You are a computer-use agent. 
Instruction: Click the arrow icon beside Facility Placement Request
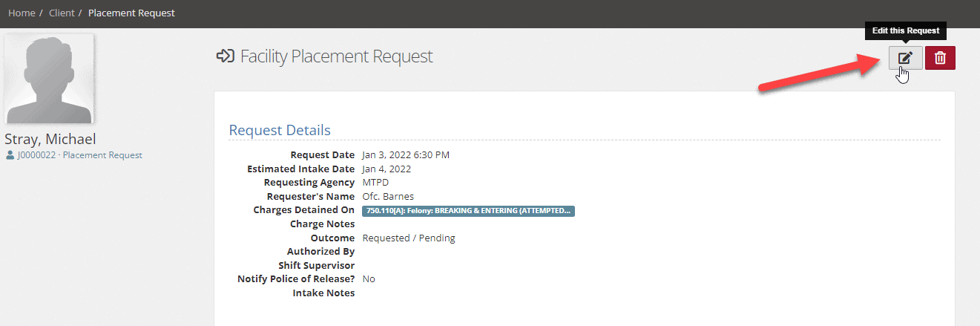point(225,56)
